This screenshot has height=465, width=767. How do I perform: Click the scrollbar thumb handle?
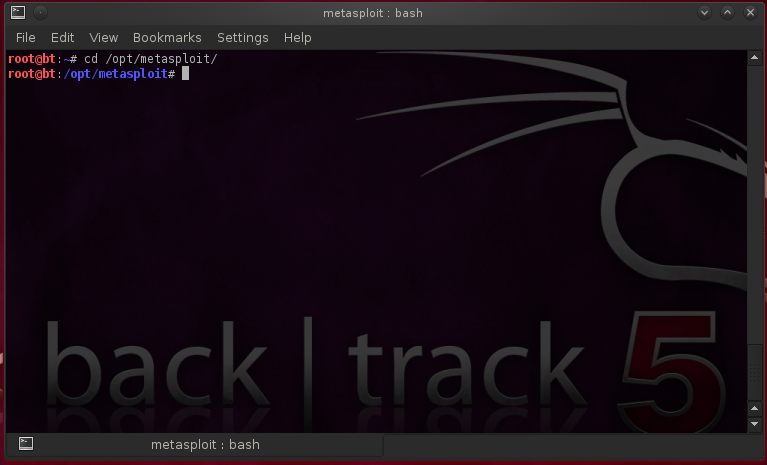click(754, 372)
